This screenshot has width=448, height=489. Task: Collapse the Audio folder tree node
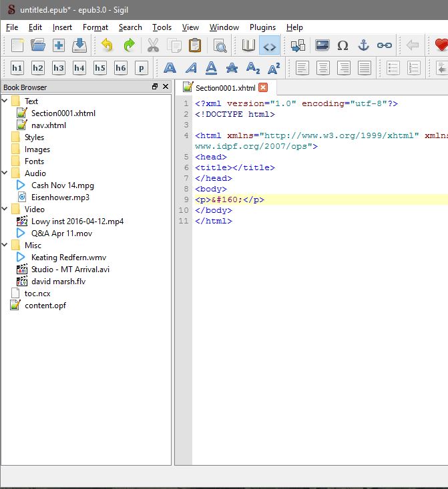pos(5,173)
